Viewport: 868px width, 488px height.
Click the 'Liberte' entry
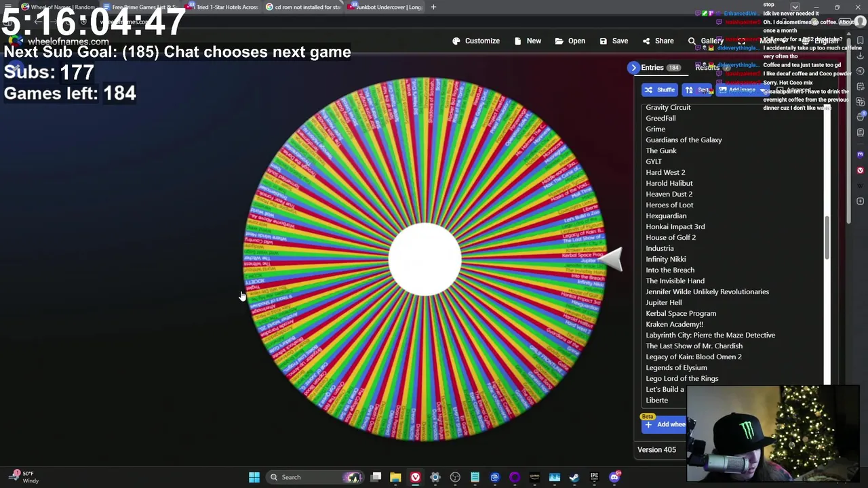[657, 400]
